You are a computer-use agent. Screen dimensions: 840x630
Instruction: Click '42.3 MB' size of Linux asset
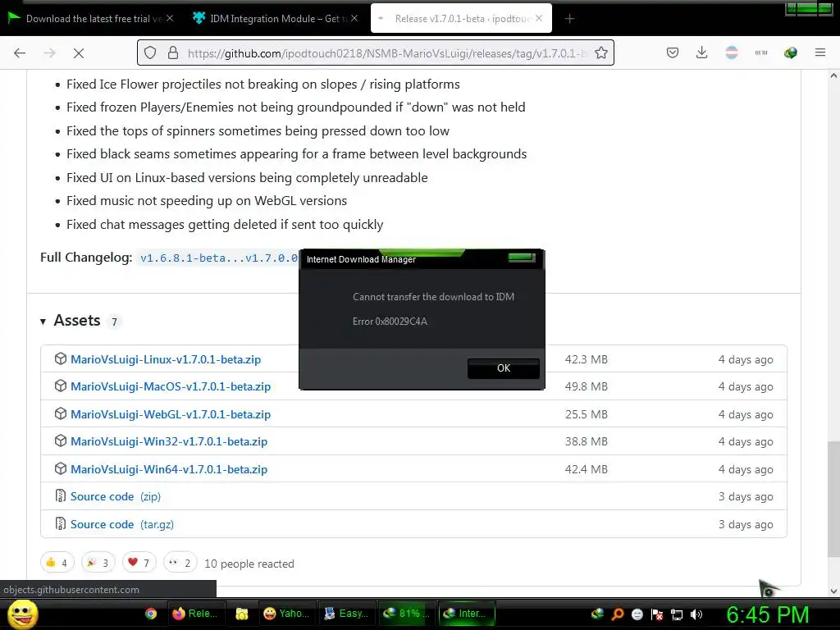tap(586, 359)
